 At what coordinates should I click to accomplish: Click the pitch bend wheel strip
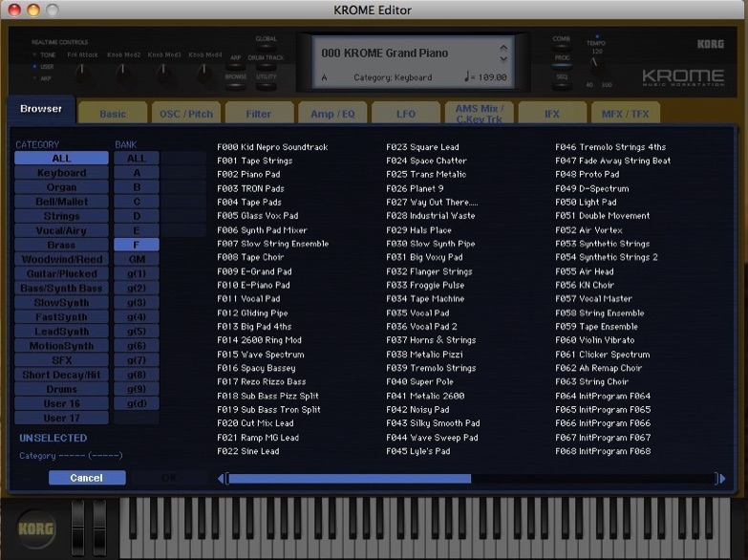click(x=78, y=528)
